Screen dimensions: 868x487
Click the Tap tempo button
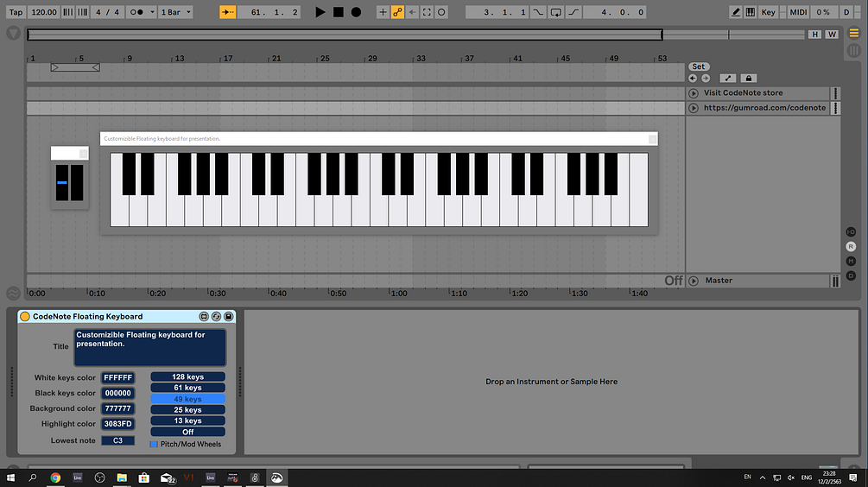click(16, 11)
